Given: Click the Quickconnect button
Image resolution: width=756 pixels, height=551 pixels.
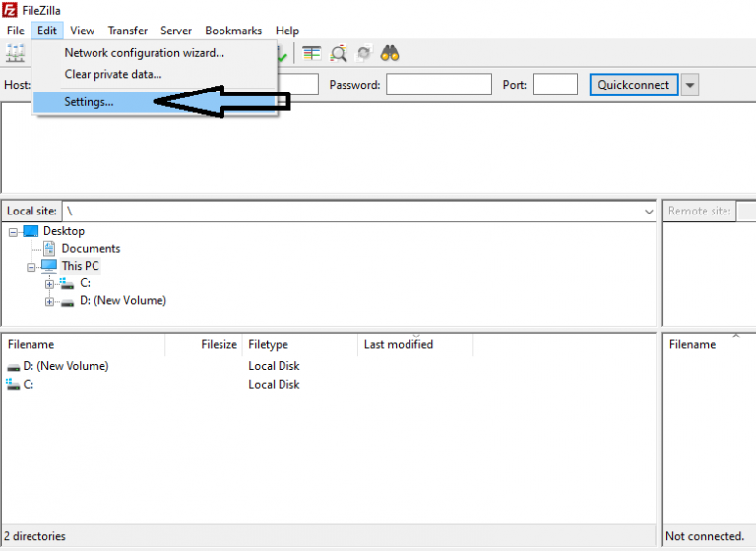Looking at the screenshot, I should click(634, 85).
